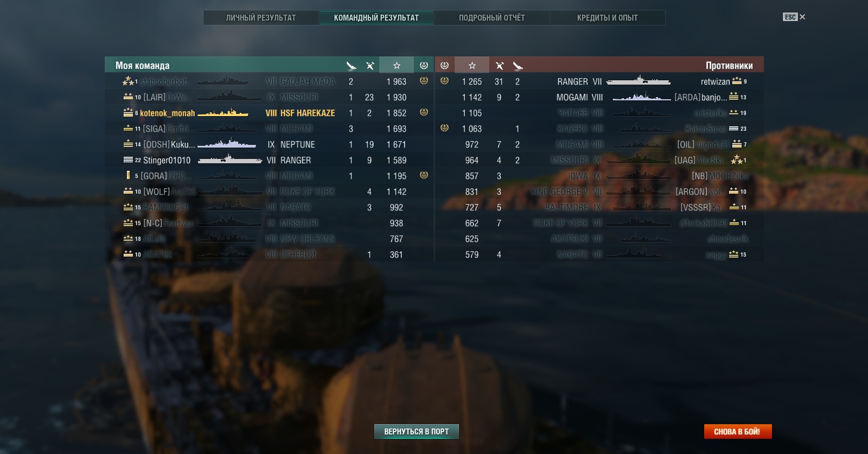Open the Подробный отчёт tab
This screenshot has height=454, width=868.
492,18
